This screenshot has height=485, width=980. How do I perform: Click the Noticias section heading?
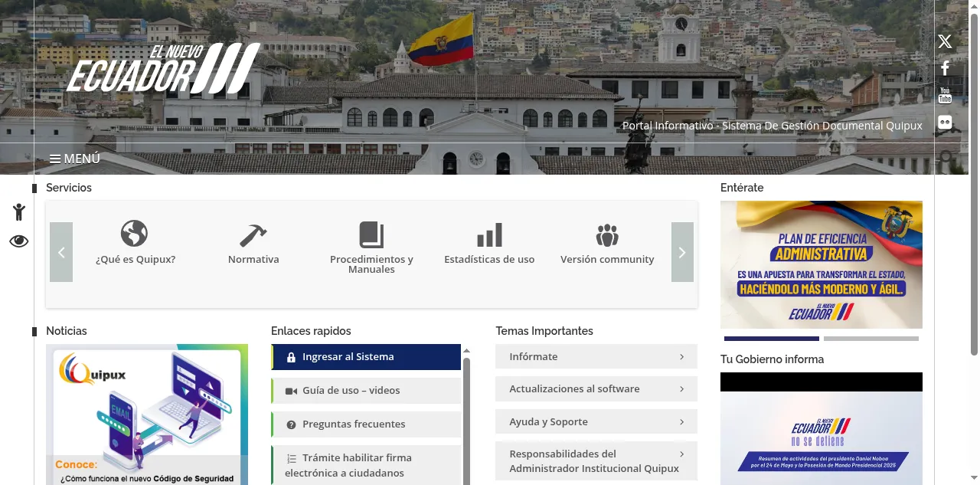pos(67,331)
